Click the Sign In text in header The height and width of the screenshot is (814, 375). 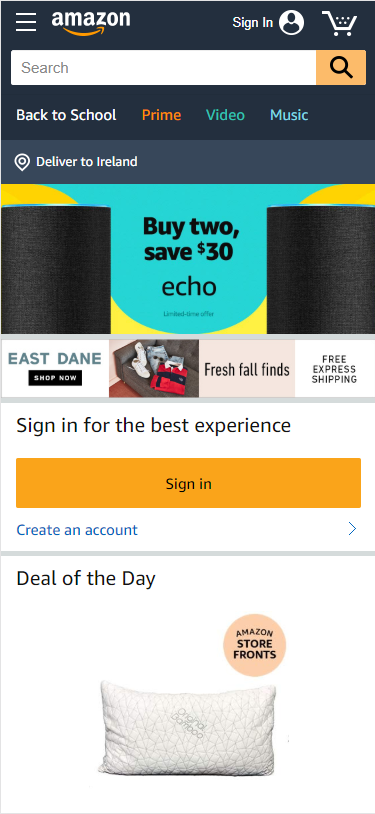252,22
